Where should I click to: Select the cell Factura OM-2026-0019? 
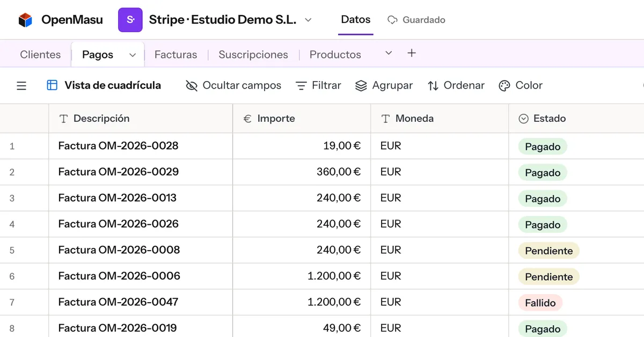141,326
